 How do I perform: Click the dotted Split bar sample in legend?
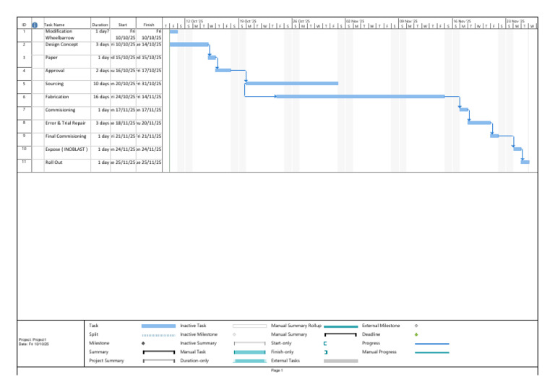(158, 335)
